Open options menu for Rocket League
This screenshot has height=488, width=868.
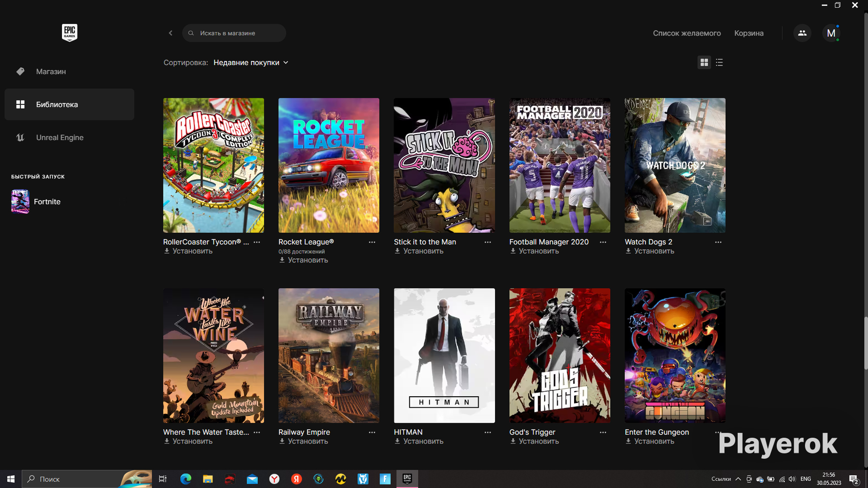(372, 242)
